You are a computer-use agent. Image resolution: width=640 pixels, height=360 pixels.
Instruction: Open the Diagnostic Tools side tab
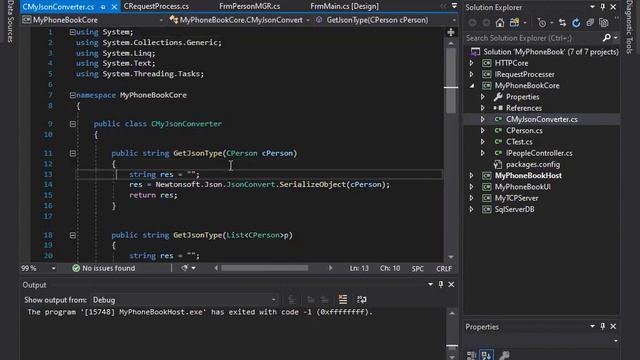coord(629,27)
